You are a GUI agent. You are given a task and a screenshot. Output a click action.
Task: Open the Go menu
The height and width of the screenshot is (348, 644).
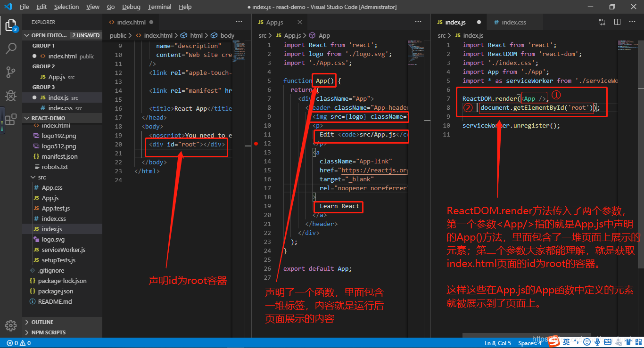coord(111,7)
